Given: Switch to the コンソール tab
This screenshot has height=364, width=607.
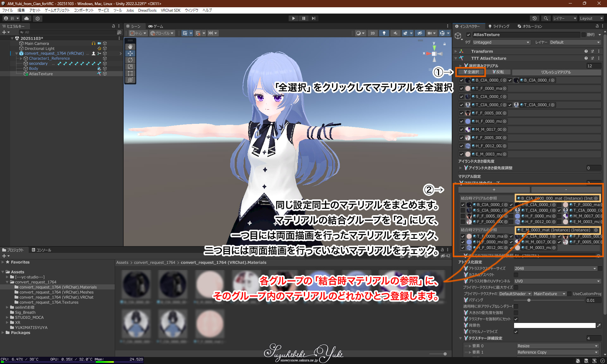Looking at the screenshot, I should pos(41,250).
